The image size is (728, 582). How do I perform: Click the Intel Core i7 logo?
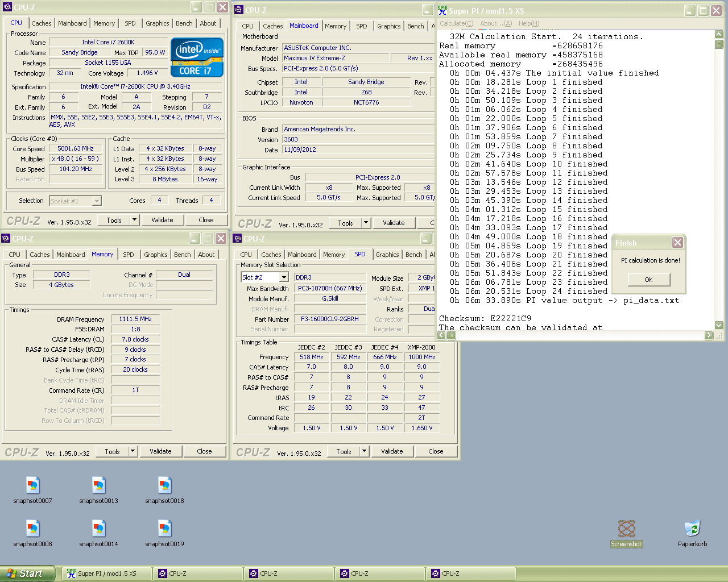click(x=197, y=57)
